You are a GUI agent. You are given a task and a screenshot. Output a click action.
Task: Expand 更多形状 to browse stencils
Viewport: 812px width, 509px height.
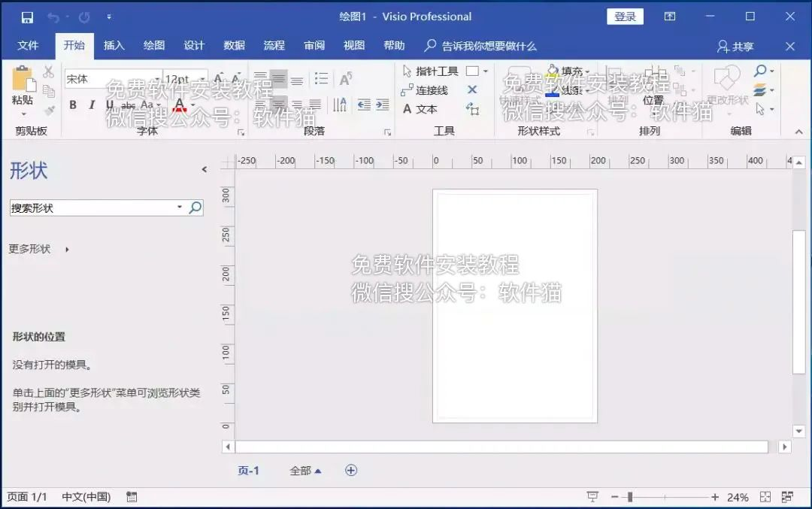(x=29, y=249)
